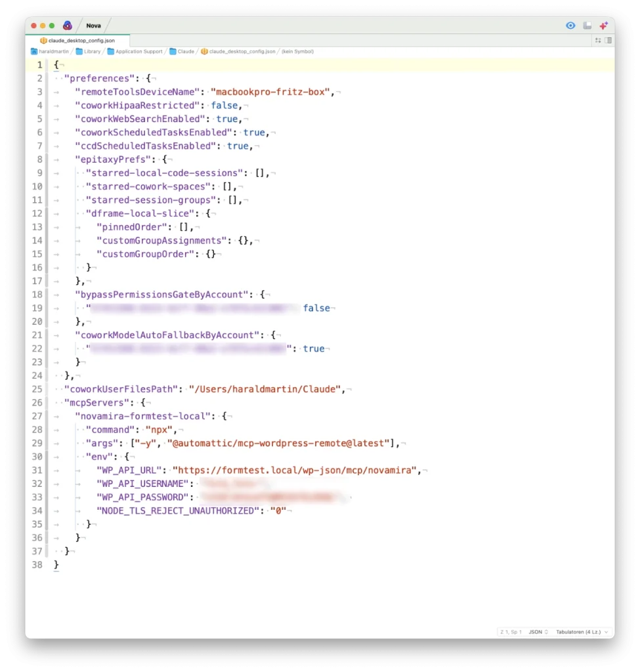Open the sparkle assistant icon in toolbar
640x672 pixels.
[x=603, y=26]
